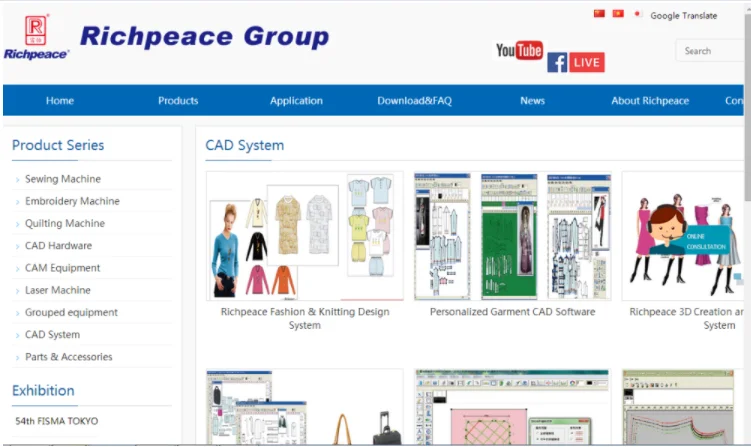
Task: Click the chevron beside Parts & Accessories
Action: pos(17,358)
